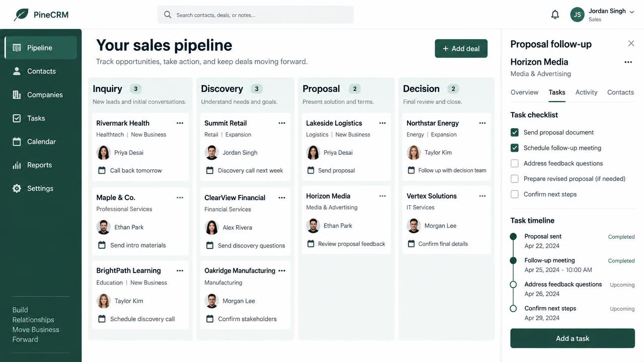Open the Contacts tab in panel

(620, 92)
